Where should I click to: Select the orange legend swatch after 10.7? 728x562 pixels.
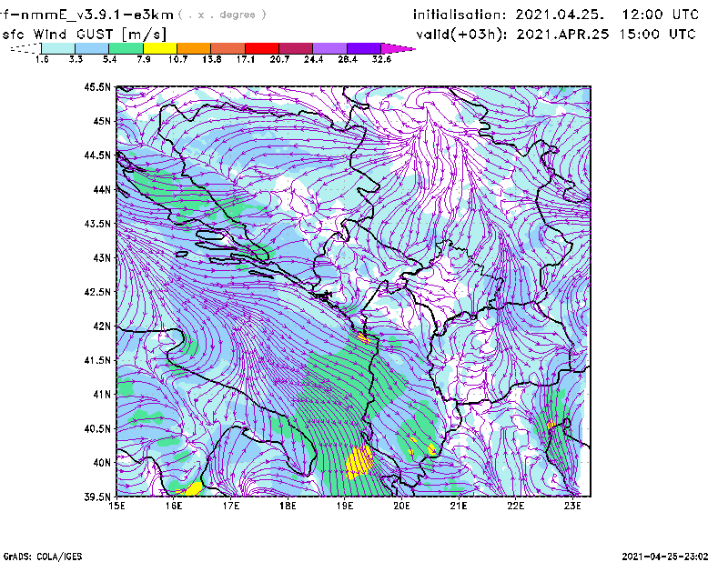coord(194,48)
